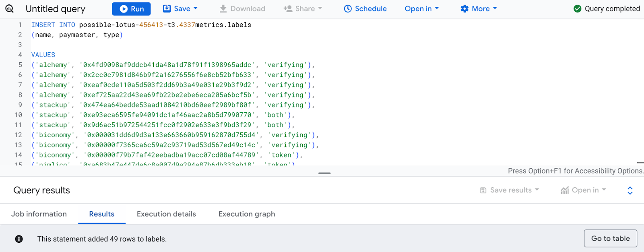
Task: Click the Untitled query title
Action: point(56,9)
